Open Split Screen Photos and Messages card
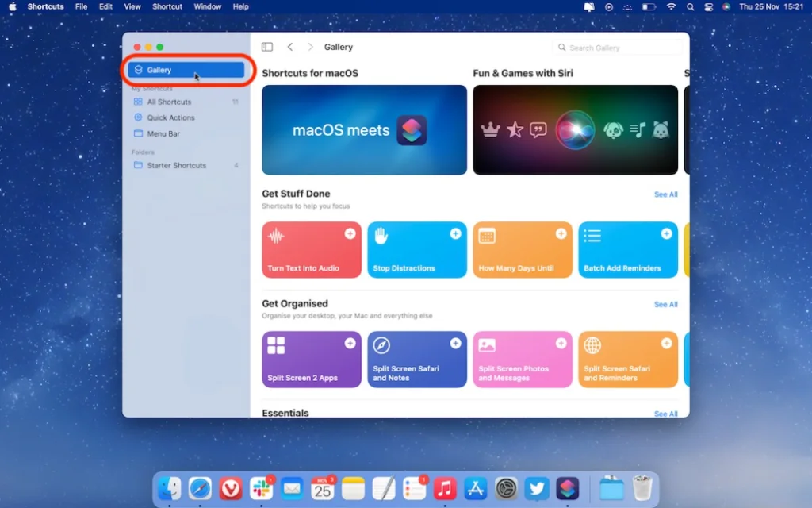 [x=523, y=360]
